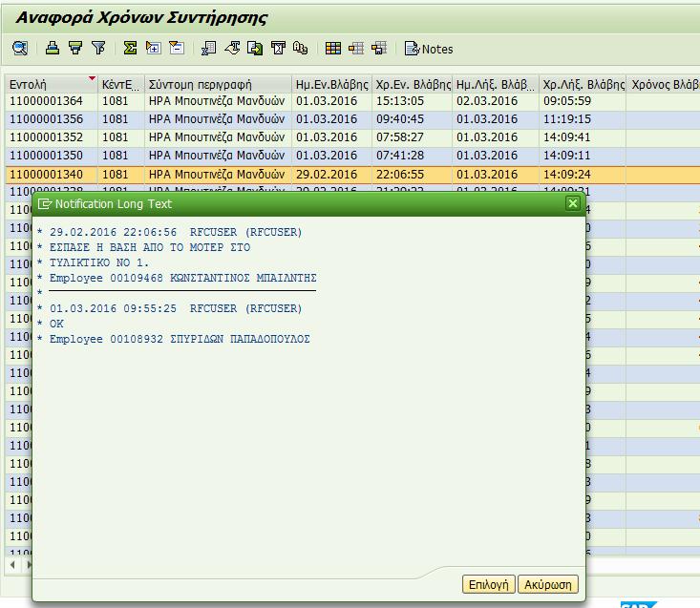This screenshot has height=608, width=700.
Task: Click the Collapse subtotals icon
Action: [177, 48]
